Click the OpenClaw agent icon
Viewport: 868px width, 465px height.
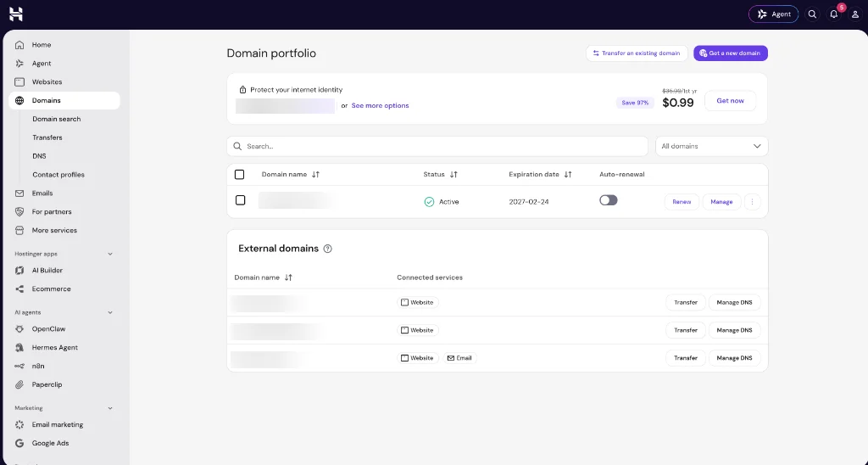point(19,328)
